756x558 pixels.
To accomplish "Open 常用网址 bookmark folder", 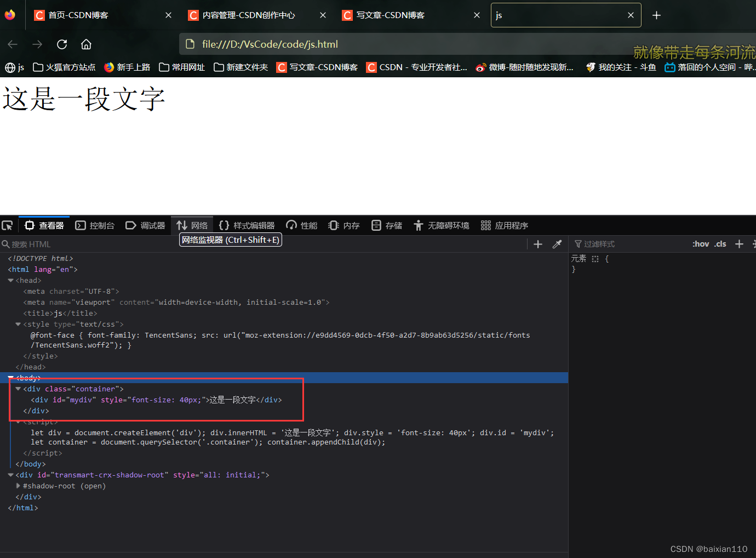I will (182, 67).
